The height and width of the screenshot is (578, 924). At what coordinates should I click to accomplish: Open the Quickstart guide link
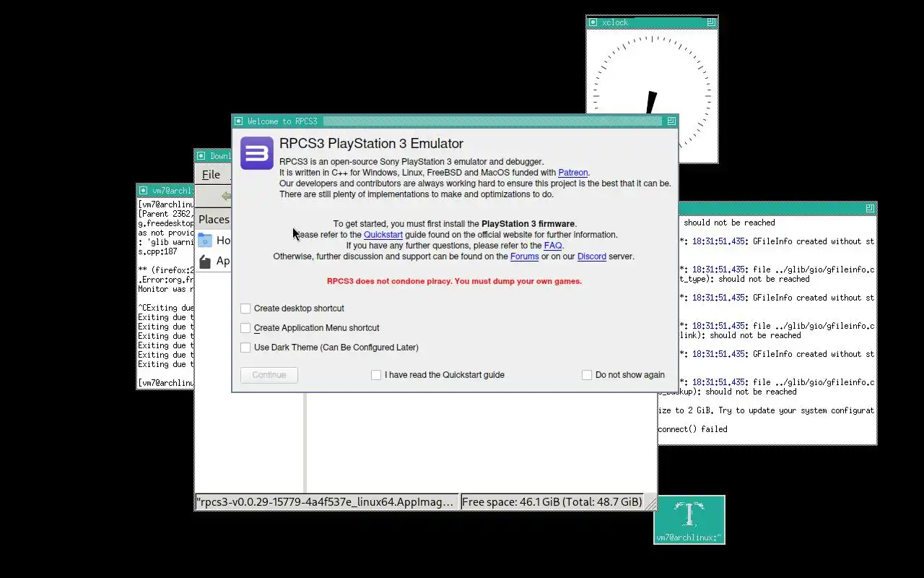383,235
